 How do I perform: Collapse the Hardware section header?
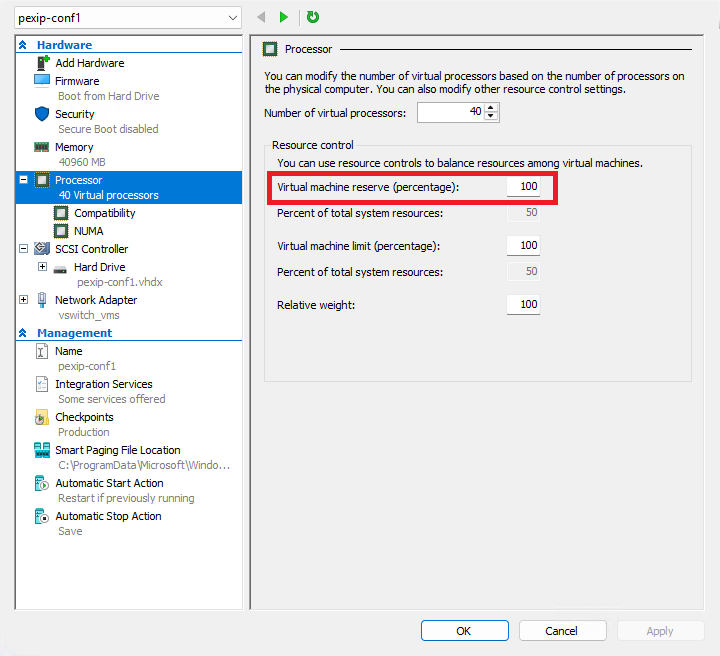(24, 45)
